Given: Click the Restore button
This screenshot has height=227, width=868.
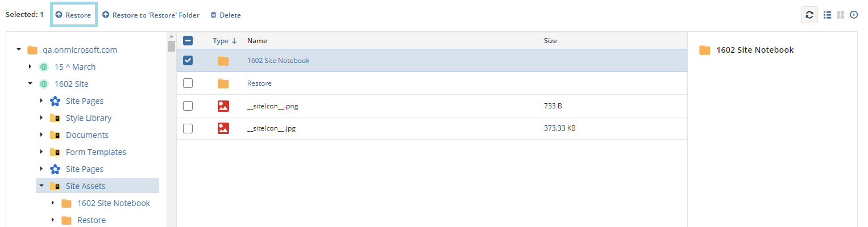Looking at the screenshot, I should [73, 15].
